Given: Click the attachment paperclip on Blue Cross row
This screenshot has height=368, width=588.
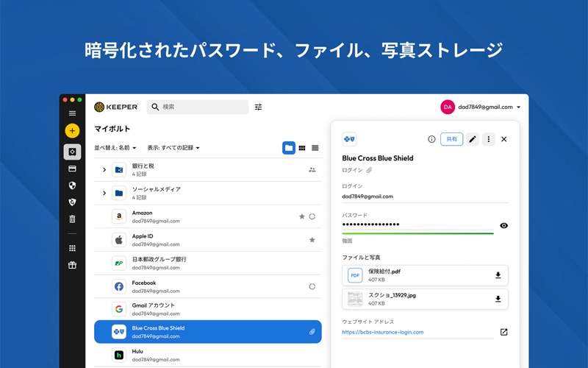Looking at the screenshot, I should (x=312, y=332).
